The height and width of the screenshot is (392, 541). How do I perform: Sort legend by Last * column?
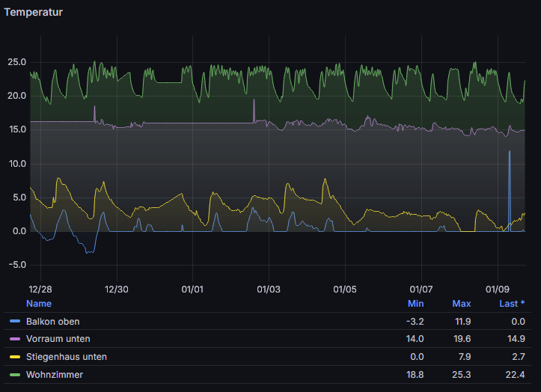coord(512,304)
